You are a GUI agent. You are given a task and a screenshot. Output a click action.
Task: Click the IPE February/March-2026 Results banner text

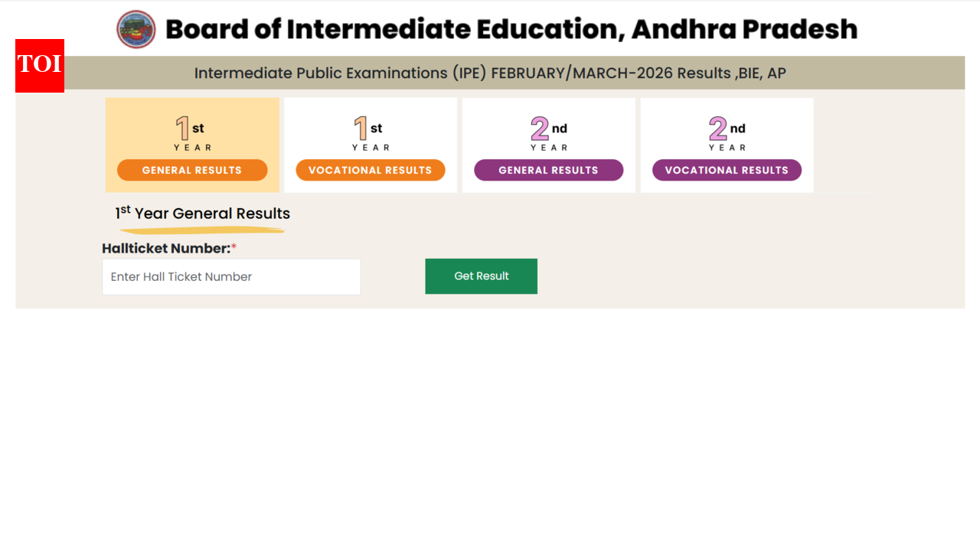(x=490, y=73)
